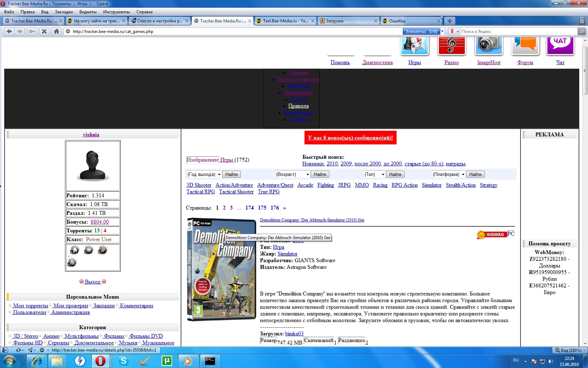Screen dimensions: 588x368
Task: Open uTorrent from the taskbar
Action: coord(167,361)
